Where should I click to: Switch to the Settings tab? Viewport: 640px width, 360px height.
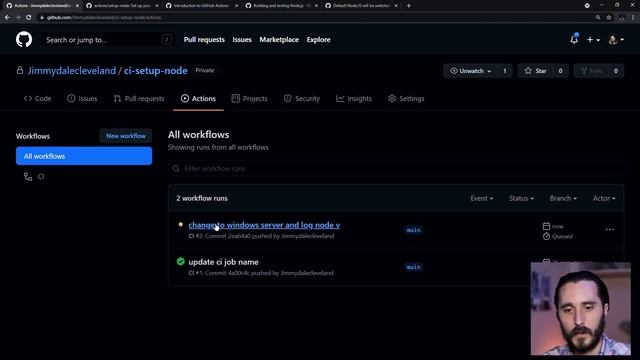pyautogui.click(x=406, y=98)
